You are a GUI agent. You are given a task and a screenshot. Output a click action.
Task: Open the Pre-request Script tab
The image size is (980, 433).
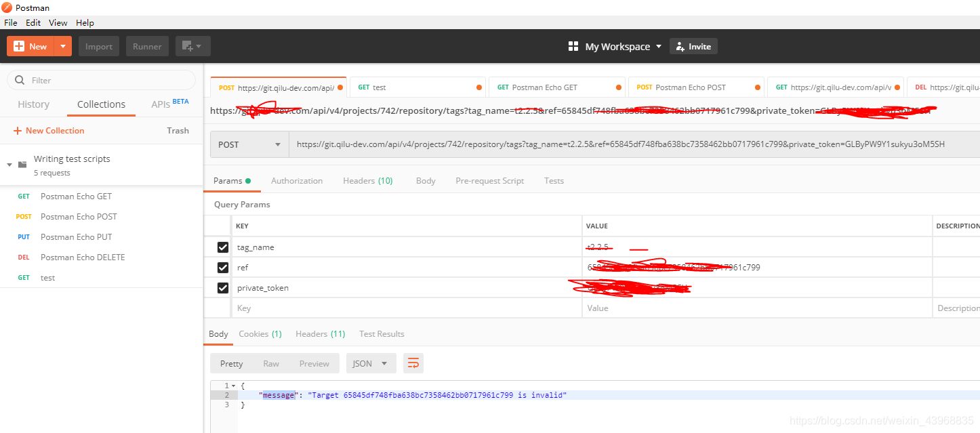489,181
